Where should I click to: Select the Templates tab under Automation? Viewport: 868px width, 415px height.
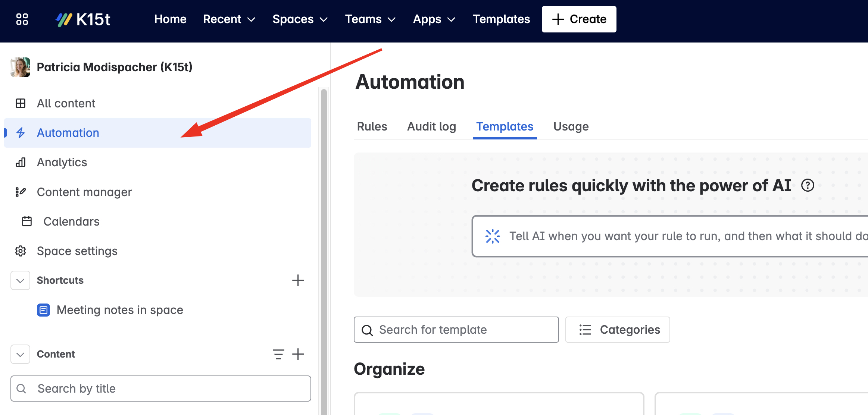pos(505,126)
